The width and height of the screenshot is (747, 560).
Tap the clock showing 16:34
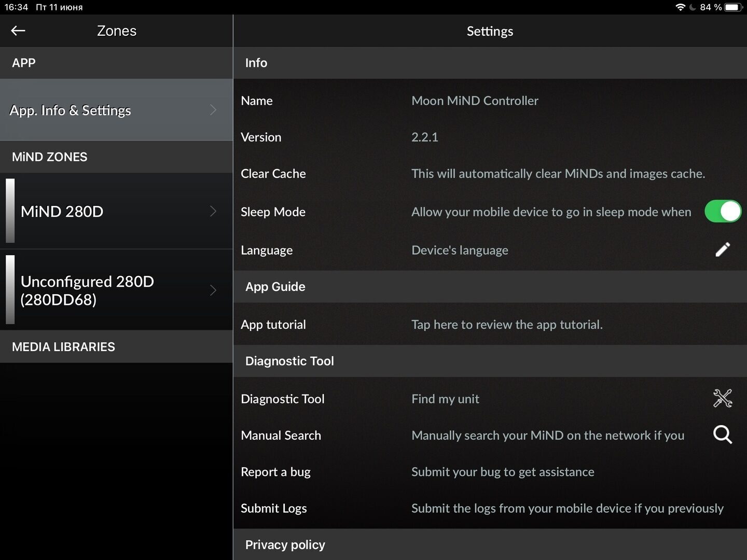16,7
